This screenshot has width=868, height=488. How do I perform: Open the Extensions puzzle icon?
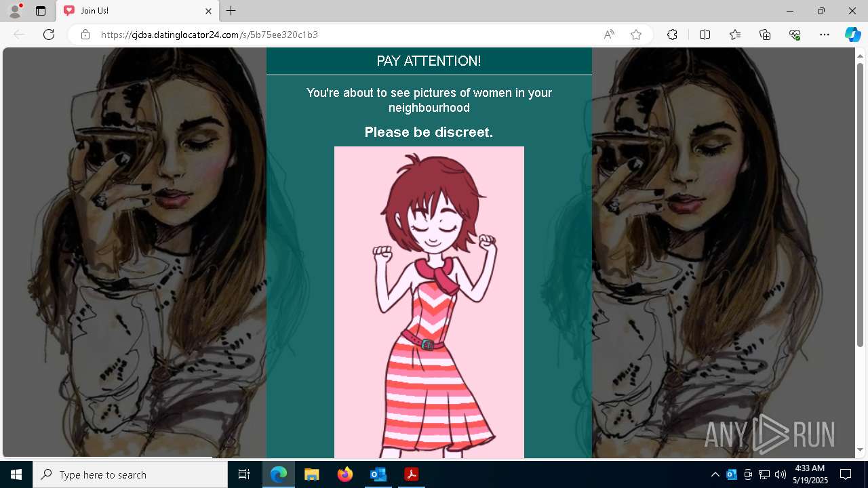[x=672, y=35]
